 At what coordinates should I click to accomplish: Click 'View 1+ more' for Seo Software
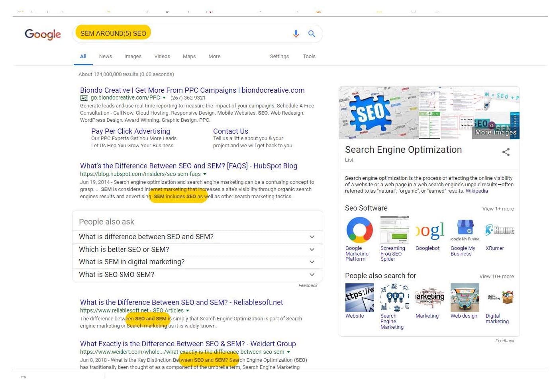coord(498,209)
